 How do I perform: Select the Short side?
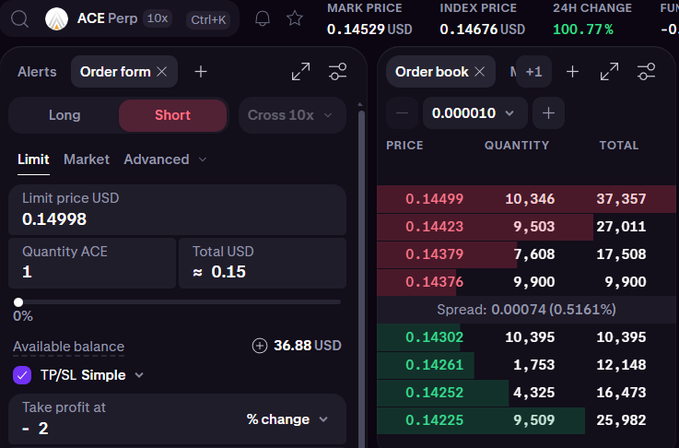173,115
